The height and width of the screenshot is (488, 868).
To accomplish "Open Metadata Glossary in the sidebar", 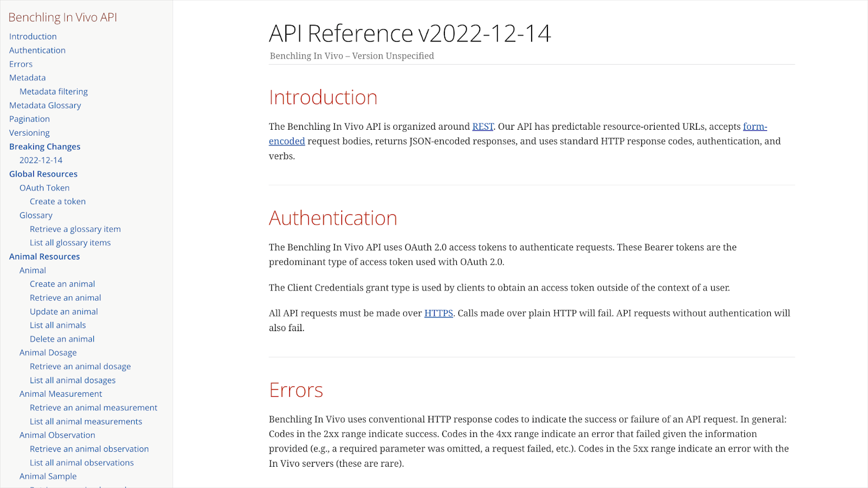I will 45,105.
